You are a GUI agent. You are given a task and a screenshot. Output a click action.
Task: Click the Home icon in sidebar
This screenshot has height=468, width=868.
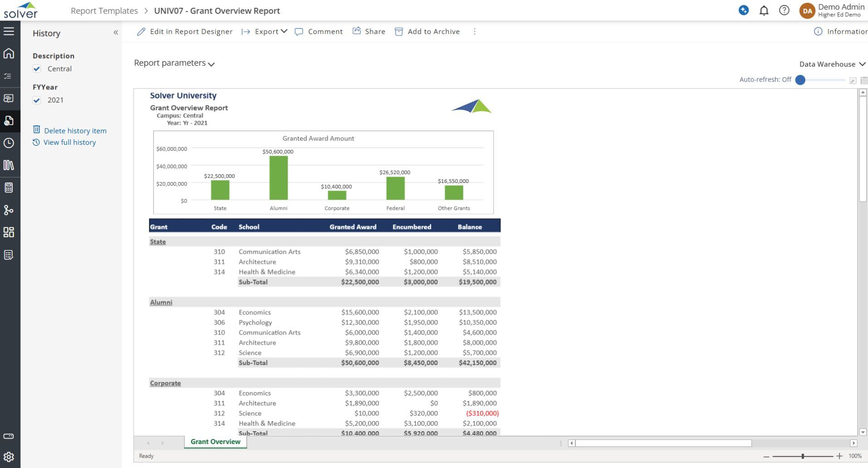pos(9,54)
